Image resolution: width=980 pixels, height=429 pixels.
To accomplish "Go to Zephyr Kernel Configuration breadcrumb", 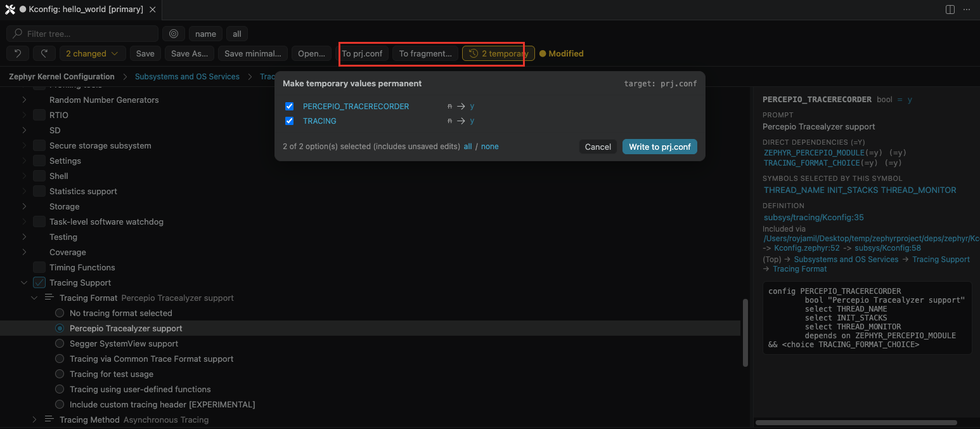I will coord(61,76).
